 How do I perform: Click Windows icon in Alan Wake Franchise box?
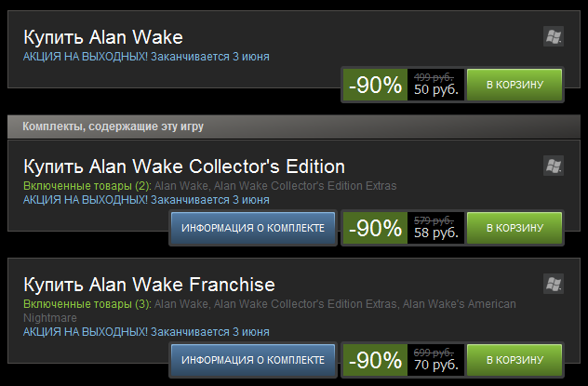click(x=554, y=284)
